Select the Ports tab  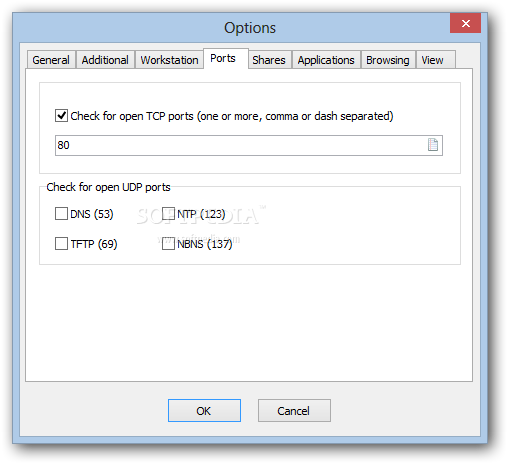pos(226,58)
